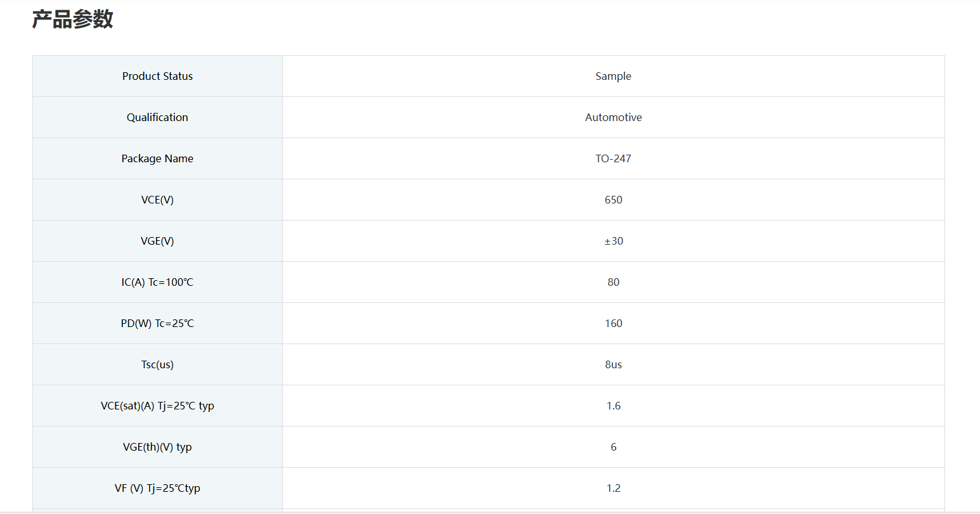Click the Qualification row label
This screenshot has height=514, width=980.
pyautogui.click(x=157, y=117)
